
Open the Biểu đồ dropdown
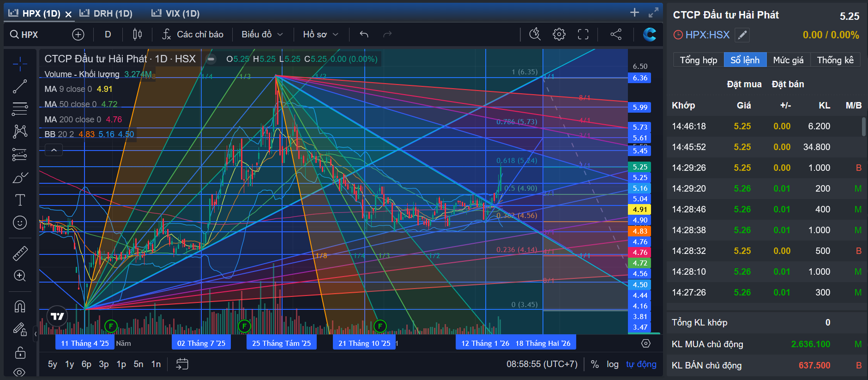[x=262, y=35]
